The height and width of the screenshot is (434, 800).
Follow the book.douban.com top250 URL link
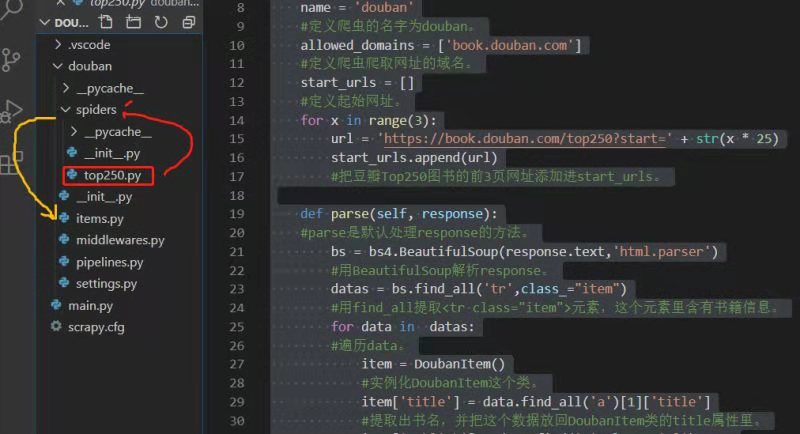525,139
